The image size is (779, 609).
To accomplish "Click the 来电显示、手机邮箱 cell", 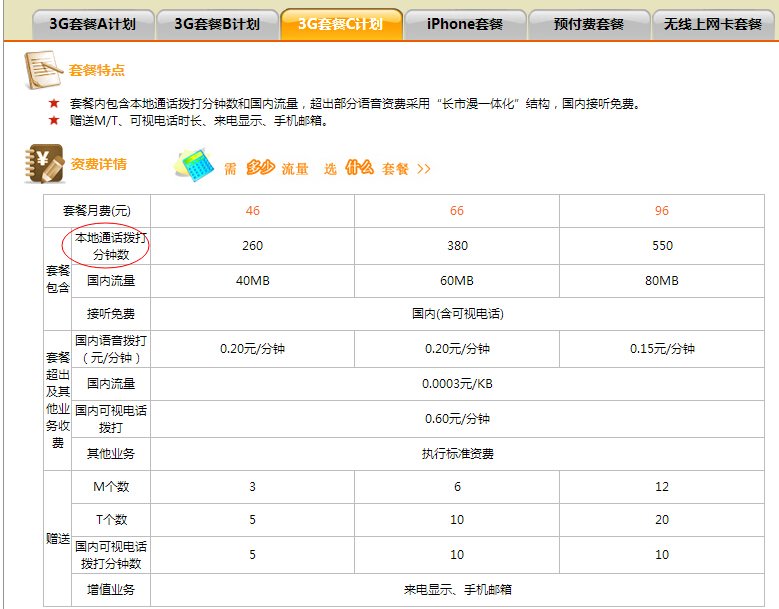I will (458, 590).
